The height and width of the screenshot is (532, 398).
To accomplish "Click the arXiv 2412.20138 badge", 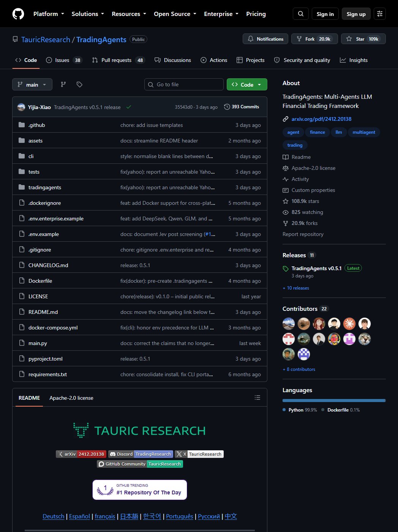I will pos(81,454).
